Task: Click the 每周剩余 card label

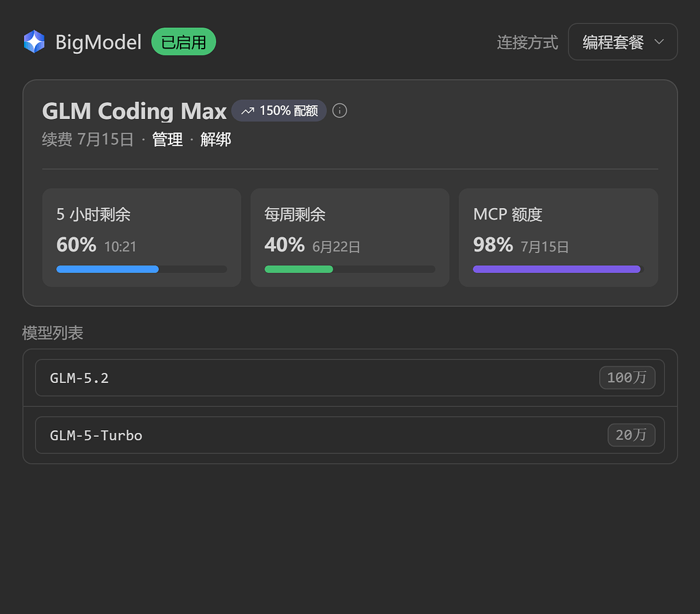Action: (x=295, y=215)
